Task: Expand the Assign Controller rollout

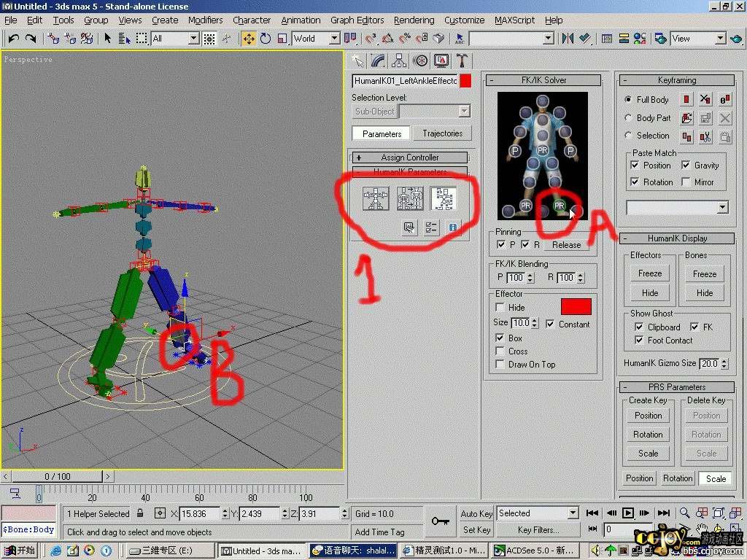Action: [410, 157]
